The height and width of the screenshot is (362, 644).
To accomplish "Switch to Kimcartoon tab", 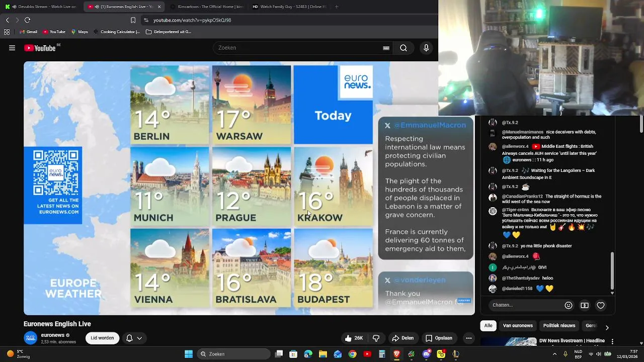I will (206, 7).
